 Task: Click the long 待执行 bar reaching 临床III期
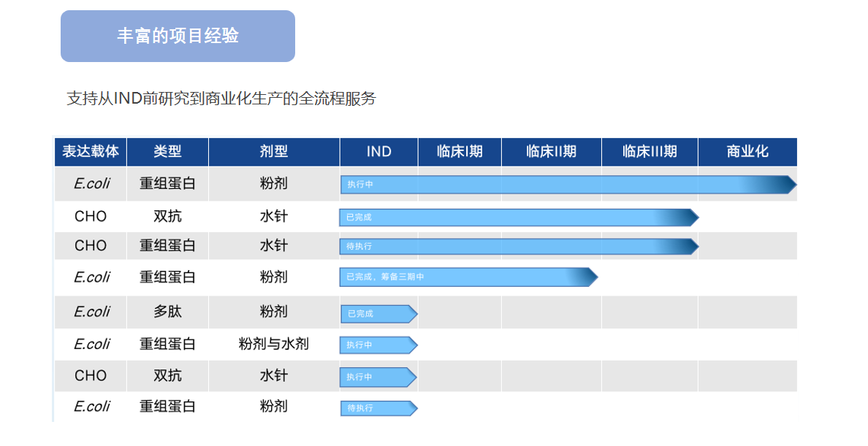[517, 247]
